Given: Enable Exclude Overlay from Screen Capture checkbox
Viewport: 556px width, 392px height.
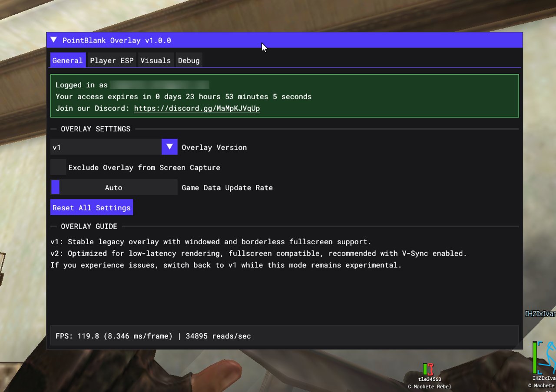Looking at the screenshot, I should pos(58,167).
